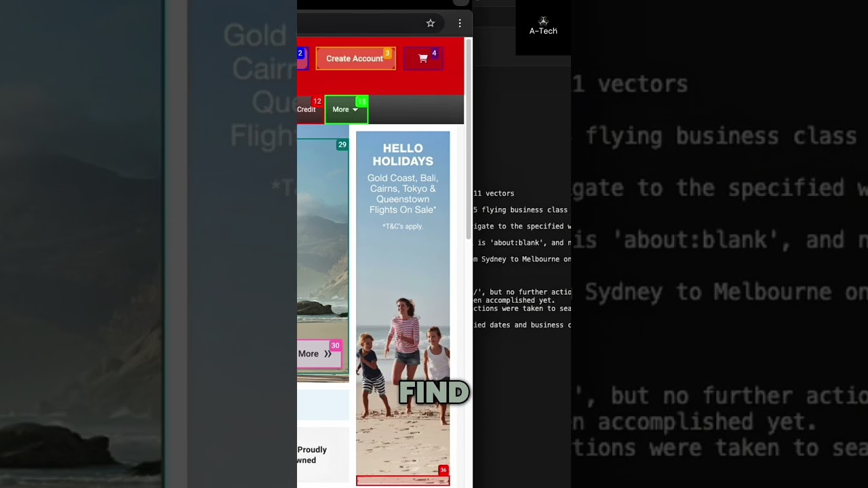Click the 'Hello Holidays' heading
Image resolution: width=868 pixels, height=488 pixels.
coord(403,155)
